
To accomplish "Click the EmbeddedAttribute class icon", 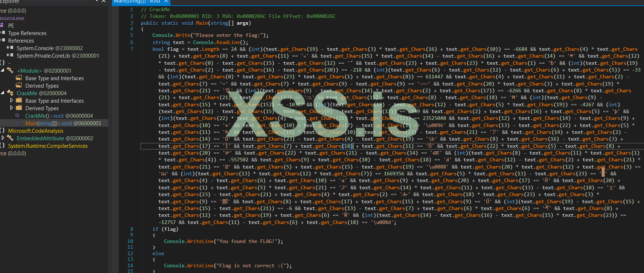I will pos(10,138).
